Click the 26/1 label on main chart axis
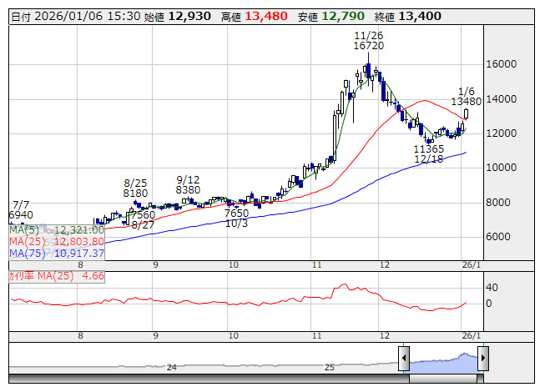 (x=472, y=265)
